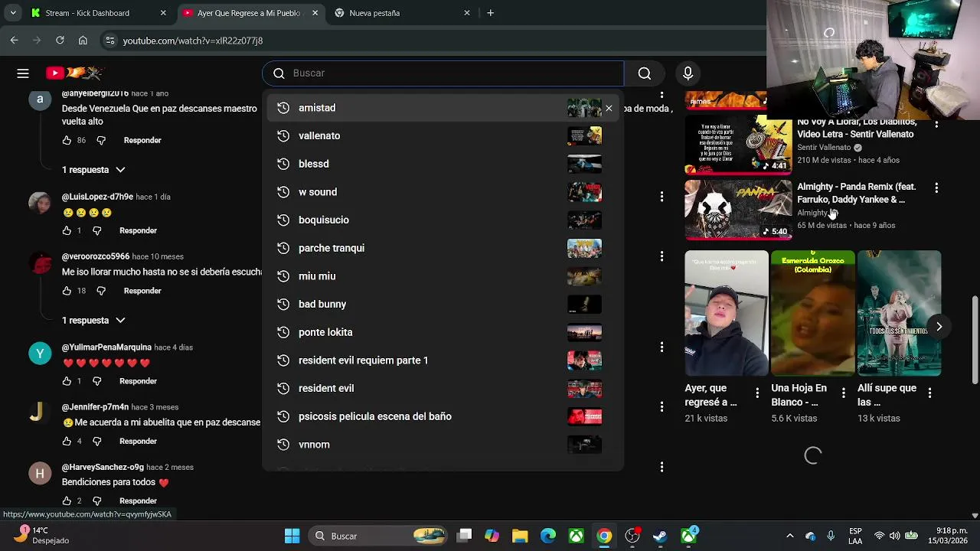Like the LuisLopez-d7h9e comment

coord(67,230)
